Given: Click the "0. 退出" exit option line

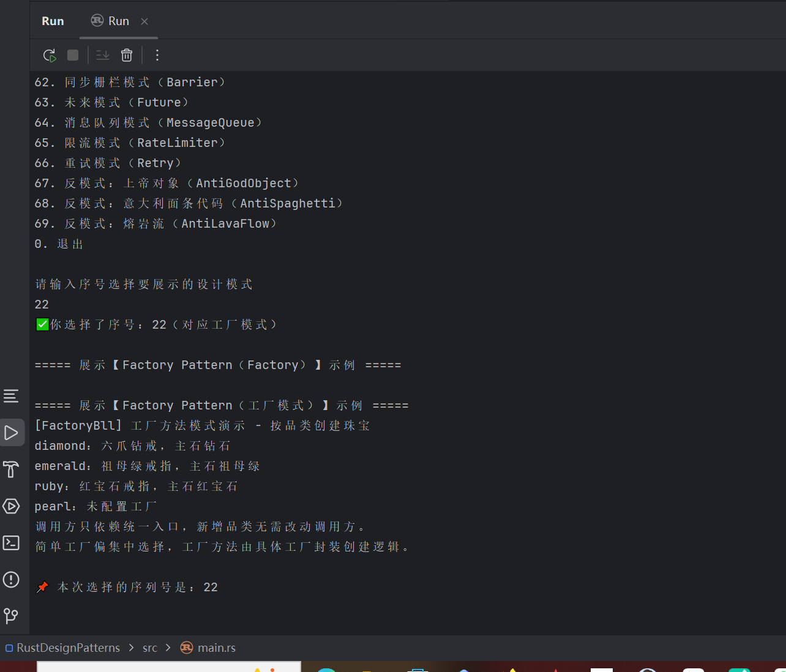Looking at the screenshot, I should pyautogui.click(x=59, y=244).
